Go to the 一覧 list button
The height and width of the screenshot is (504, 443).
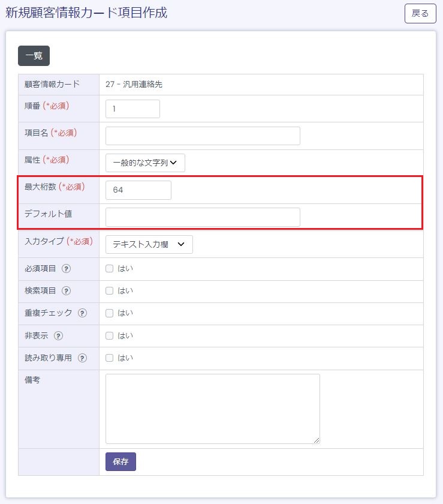pos(34,56)
